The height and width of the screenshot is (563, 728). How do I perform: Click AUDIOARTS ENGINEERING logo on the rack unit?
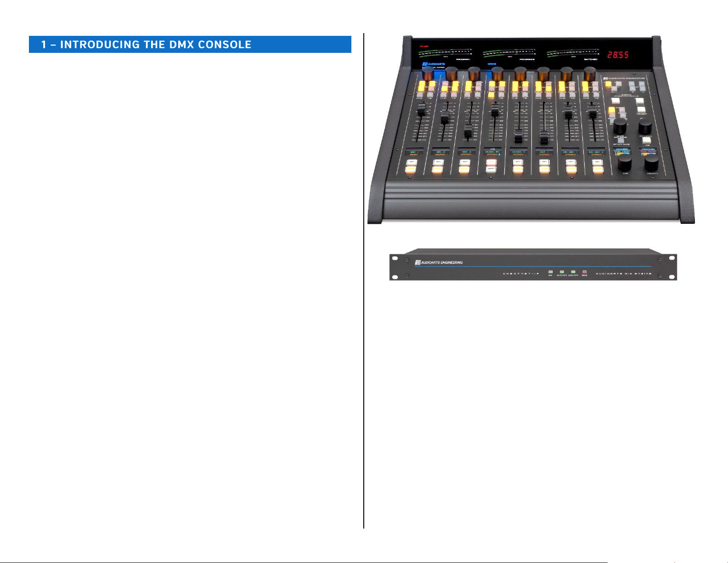pos(439,262)
